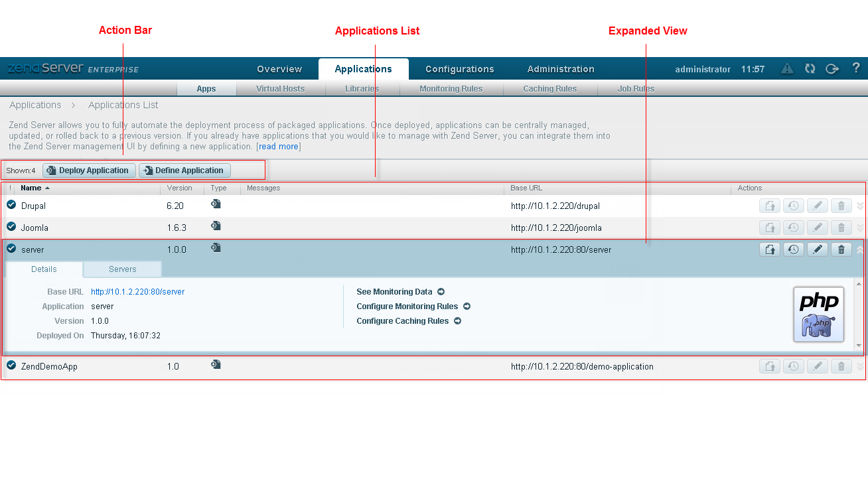Click rollback clock icon for server app
The image size is (868, 479).
(793, 249)
